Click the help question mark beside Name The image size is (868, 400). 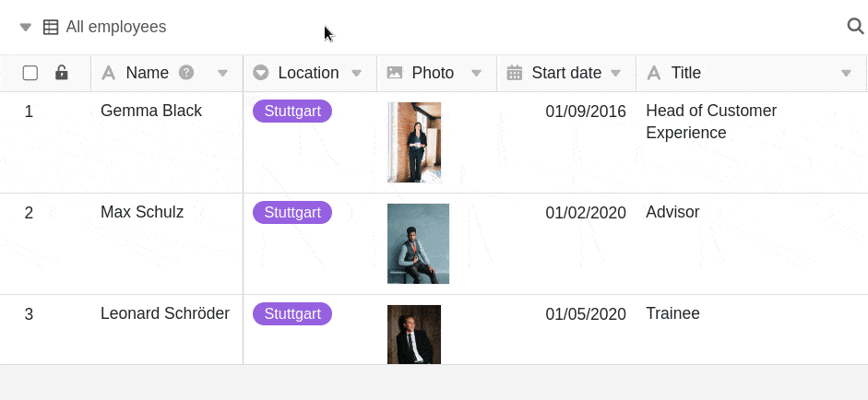tap(186, 73)
